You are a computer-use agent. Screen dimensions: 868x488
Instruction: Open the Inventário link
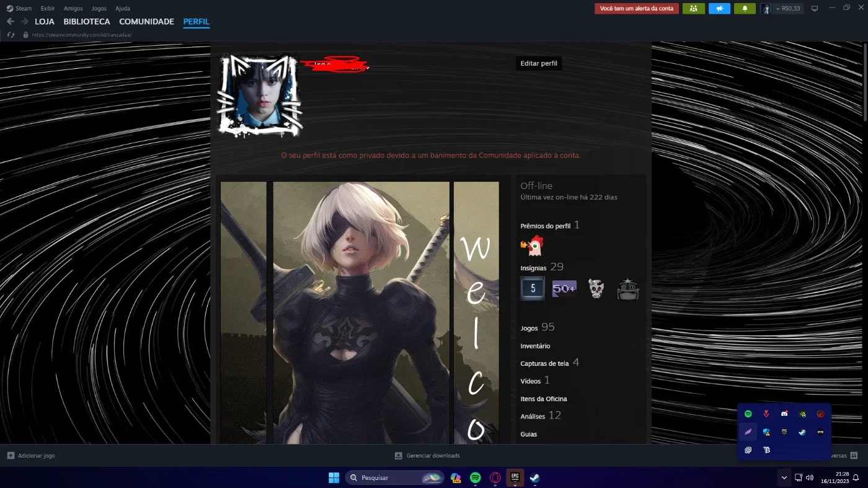click(535, 346)
